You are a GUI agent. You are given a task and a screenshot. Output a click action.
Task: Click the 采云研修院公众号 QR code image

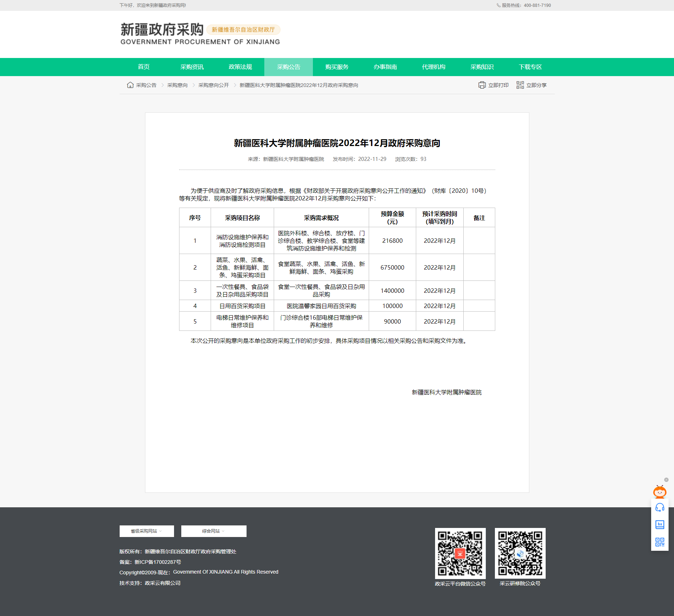pos(520,553)
